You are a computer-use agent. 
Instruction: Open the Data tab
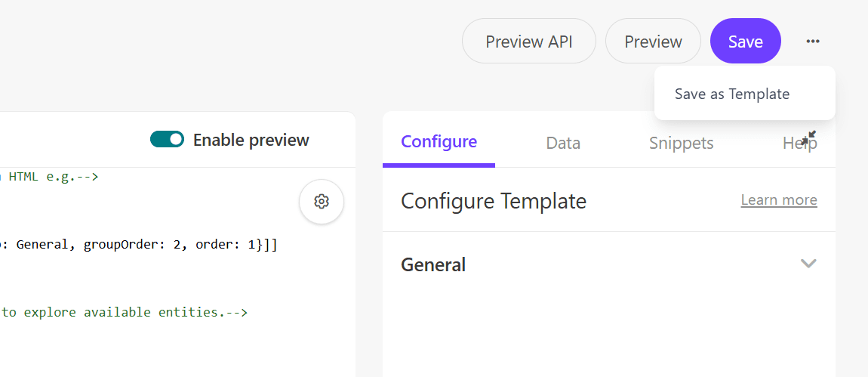563,143
